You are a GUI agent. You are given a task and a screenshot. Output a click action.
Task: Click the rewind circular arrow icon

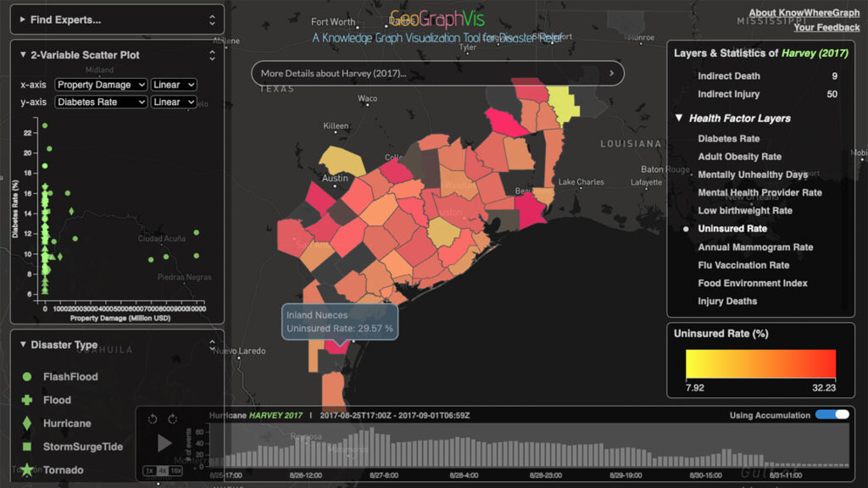[153, 419]
